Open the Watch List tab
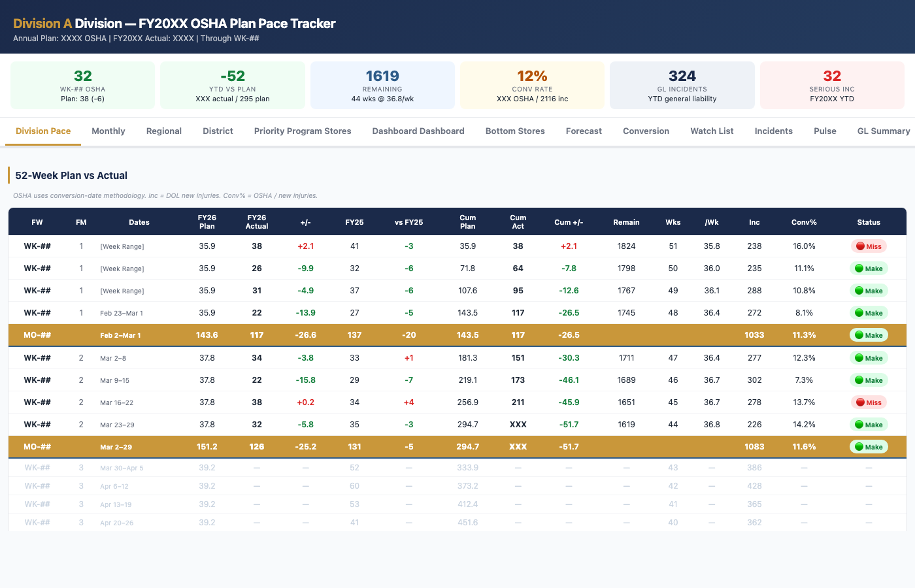915x588 pixels. click(712, 131)
